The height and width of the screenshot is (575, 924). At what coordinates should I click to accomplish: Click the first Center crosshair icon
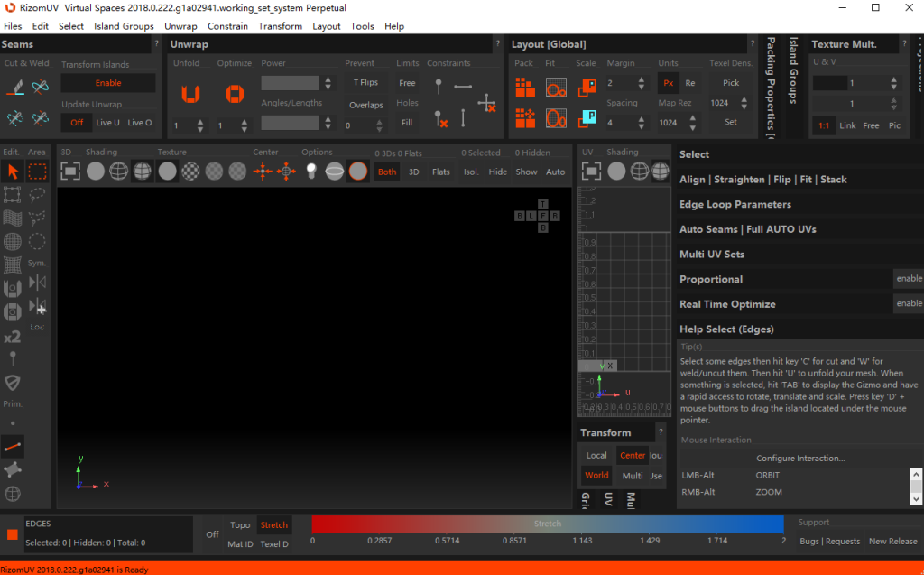coord(263,172)
